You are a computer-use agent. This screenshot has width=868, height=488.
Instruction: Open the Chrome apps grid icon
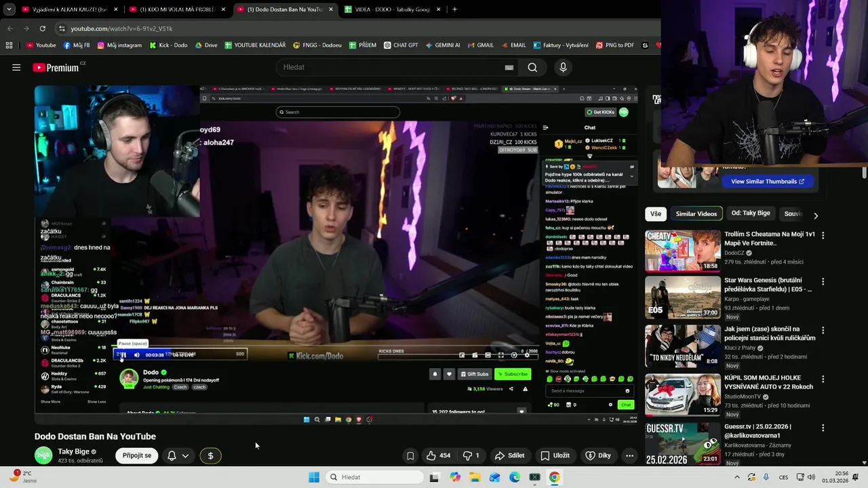9,45
